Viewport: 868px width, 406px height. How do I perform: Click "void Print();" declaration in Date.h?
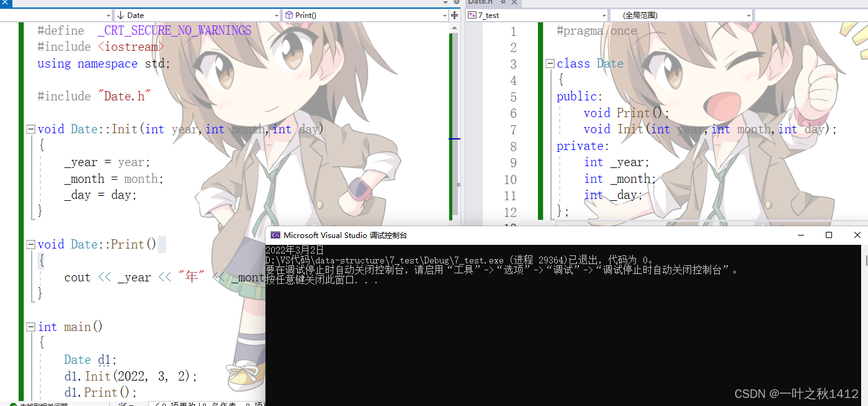627,113
